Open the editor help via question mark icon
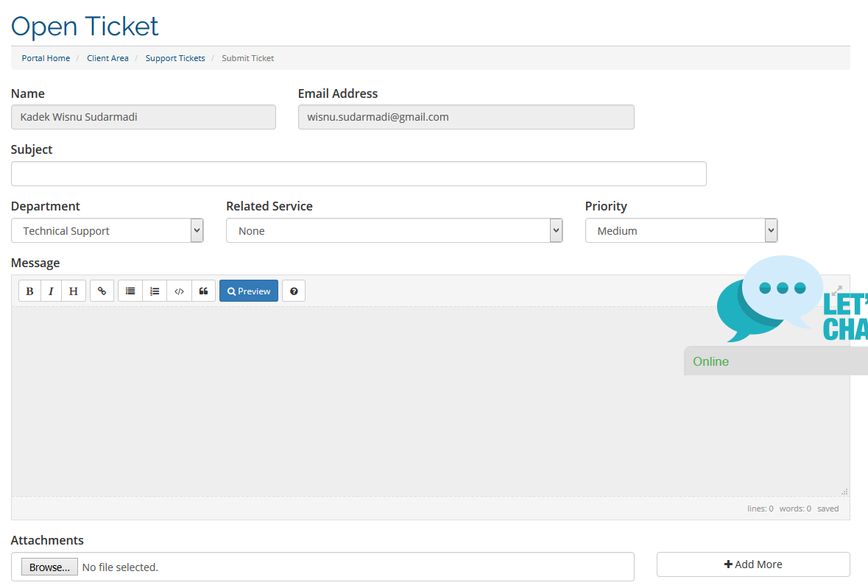The height and width of the screenshot is (588, 868). pos(293,291)
